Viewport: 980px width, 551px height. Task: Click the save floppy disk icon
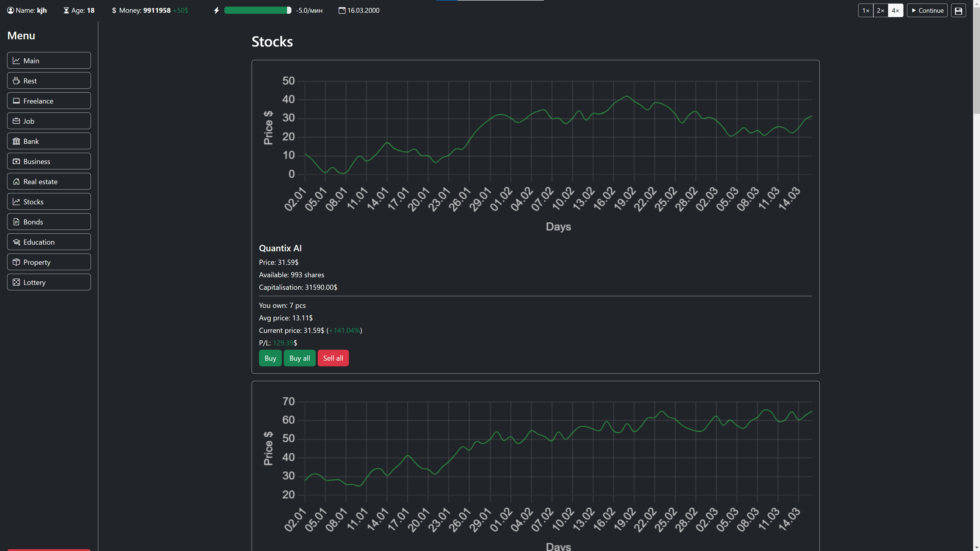[958, 11]
